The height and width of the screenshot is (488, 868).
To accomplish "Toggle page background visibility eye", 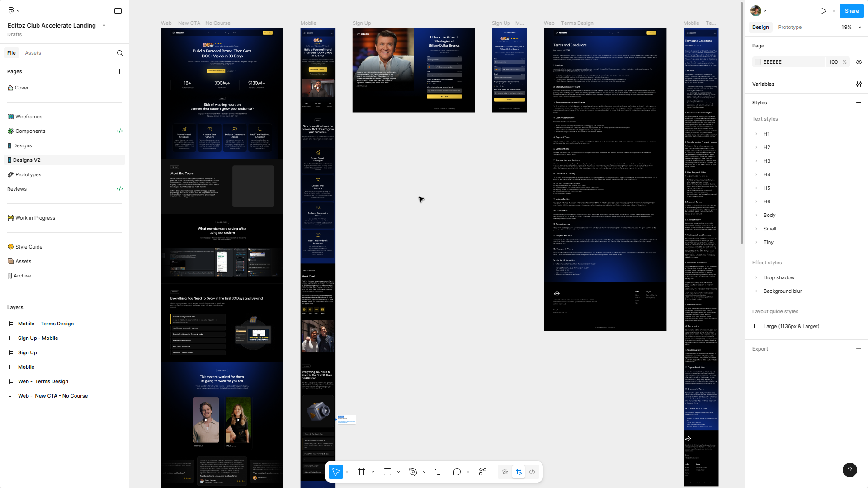I will [859, 62].
